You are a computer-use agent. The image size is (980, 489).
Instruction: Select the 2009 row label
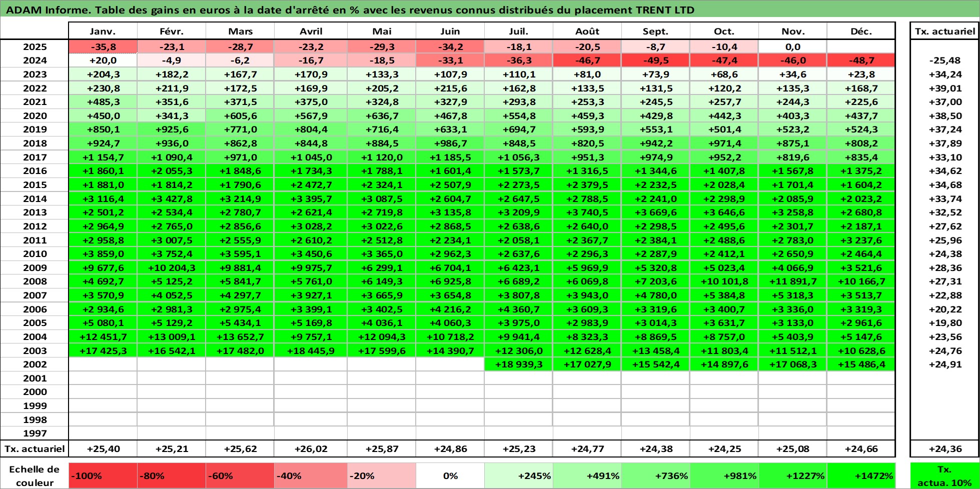coord(35,268)
